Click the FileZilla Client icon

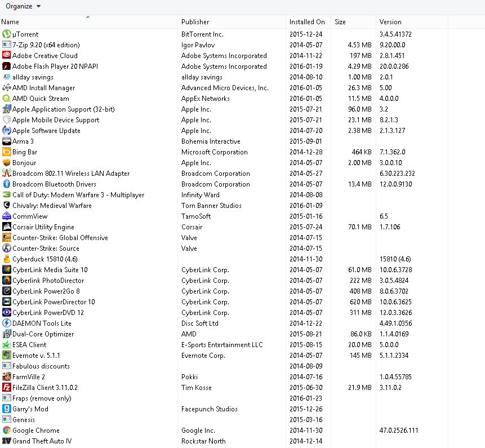(7, 387)
